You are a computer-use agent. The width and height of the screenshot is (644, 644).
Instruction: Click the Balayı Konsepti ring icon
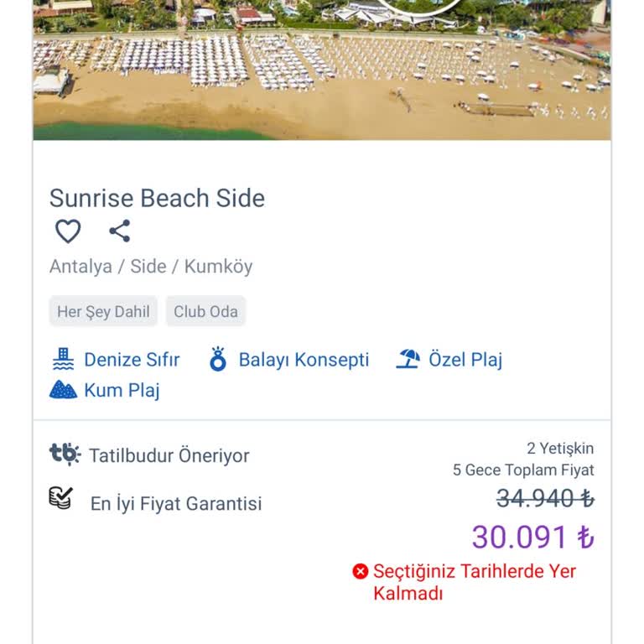click(218, 360)
